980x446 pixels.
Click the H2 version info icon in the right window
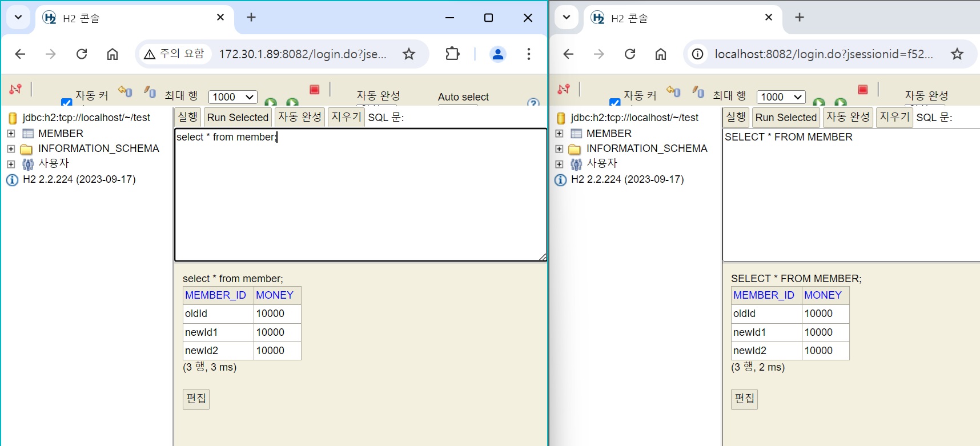point(560,180)
